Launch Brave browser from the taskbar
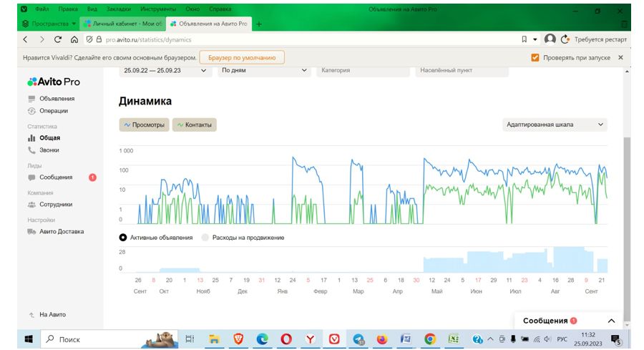The height and width of the screenshot is (350, 644). (238, 339)
